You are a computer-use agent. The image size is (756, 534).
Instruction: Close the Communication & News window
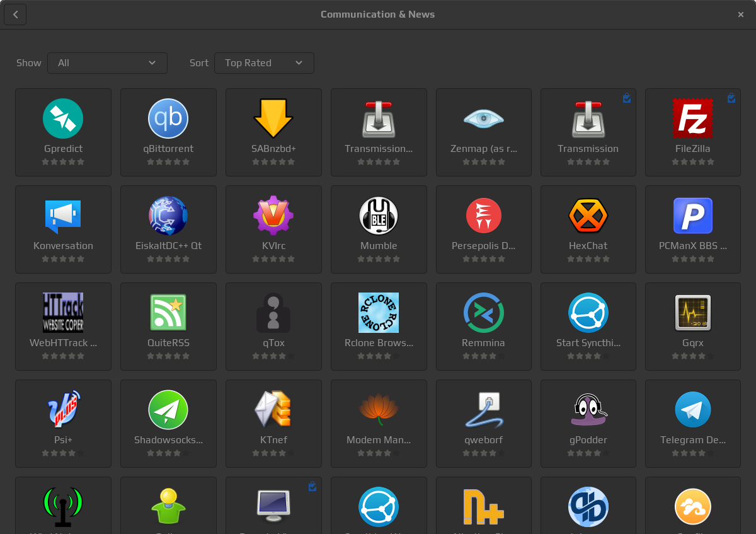point(741,15)
